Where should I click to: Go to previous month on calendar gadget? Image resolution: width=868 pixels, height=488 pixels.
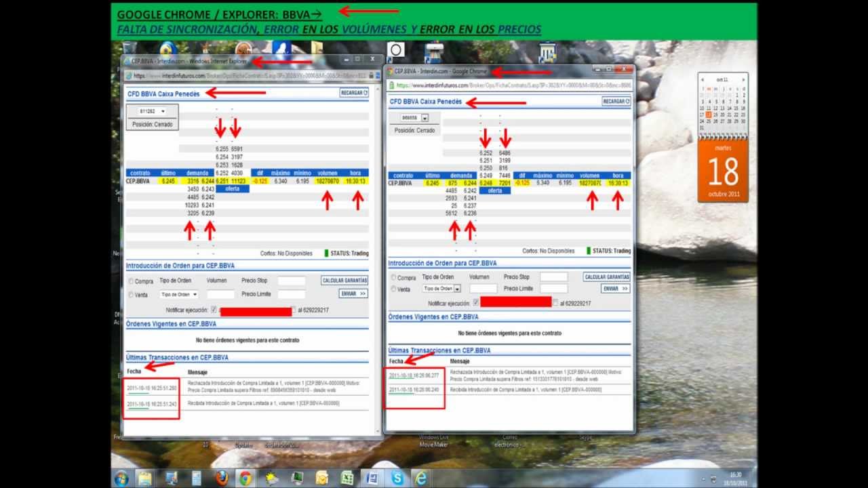[703, 79]
